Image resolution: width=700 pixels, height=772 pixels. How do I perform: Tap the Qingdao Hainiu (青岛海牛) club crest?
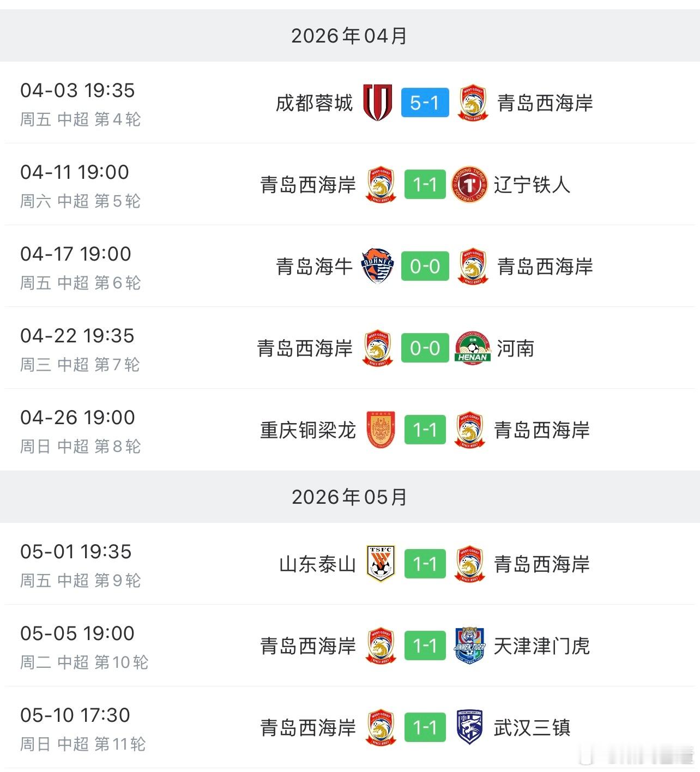[x=378, y=266]
